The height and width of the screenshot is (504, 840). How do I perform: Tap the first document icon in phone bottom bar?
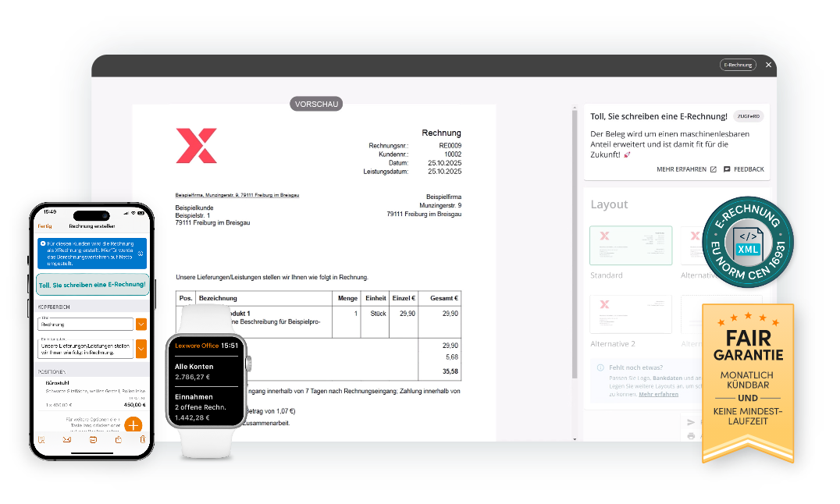41,440
